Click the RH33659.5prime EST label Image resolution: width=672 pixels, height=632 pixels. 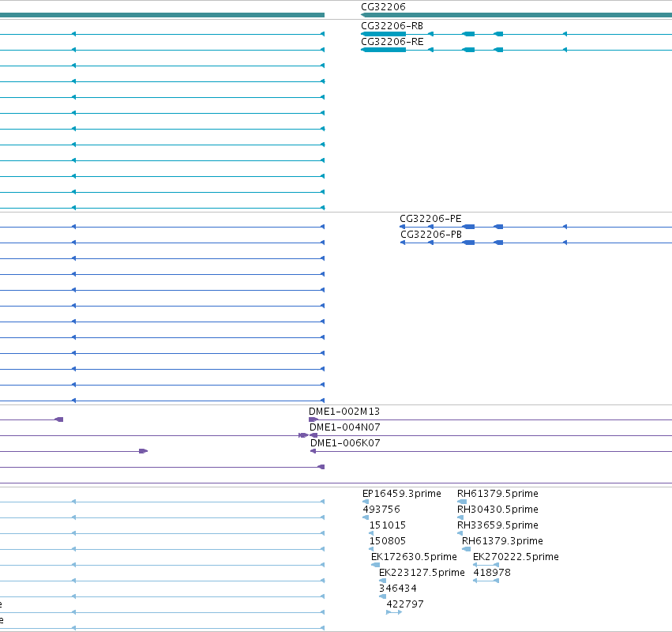pos(497,525)
